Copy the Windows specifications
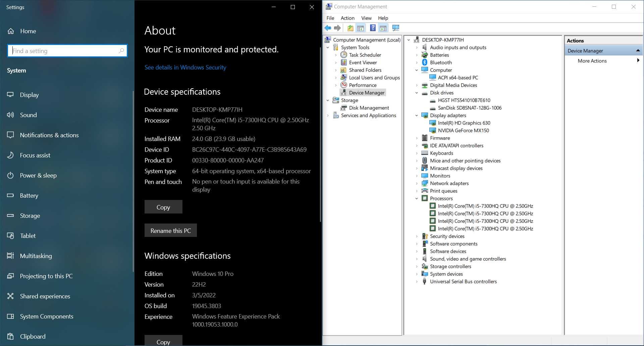644x346 pixels. click(x=163, y=341)
